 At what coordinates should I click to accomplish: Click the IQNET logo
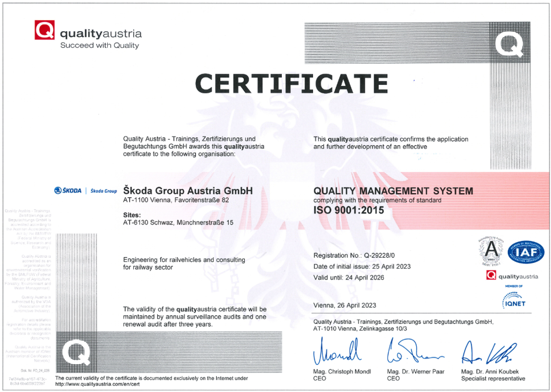pos(514,301)
